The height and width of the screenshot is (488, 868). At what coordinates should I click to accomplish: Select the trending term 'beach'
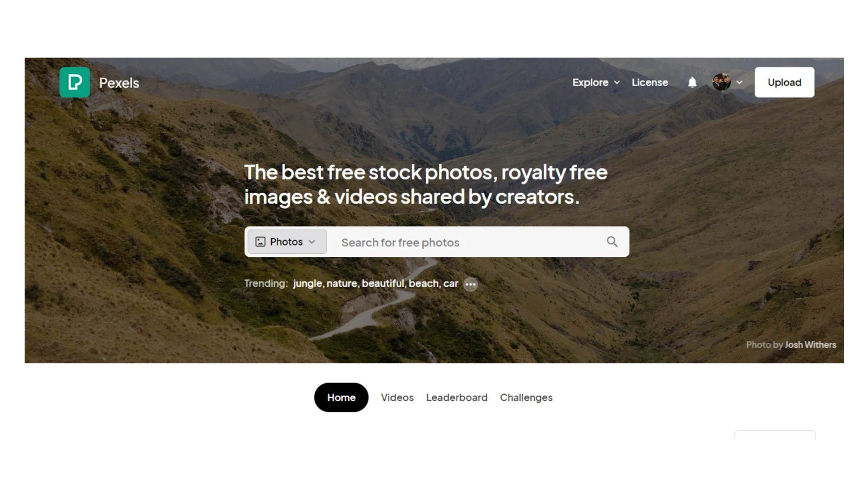[424, 284]
